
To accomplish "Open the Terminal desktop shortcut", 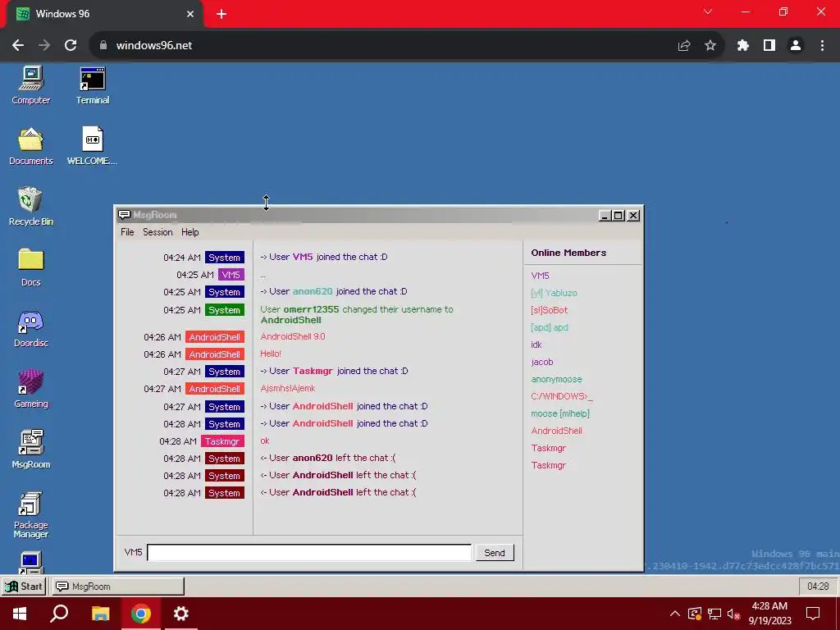I will pos(93,85).
